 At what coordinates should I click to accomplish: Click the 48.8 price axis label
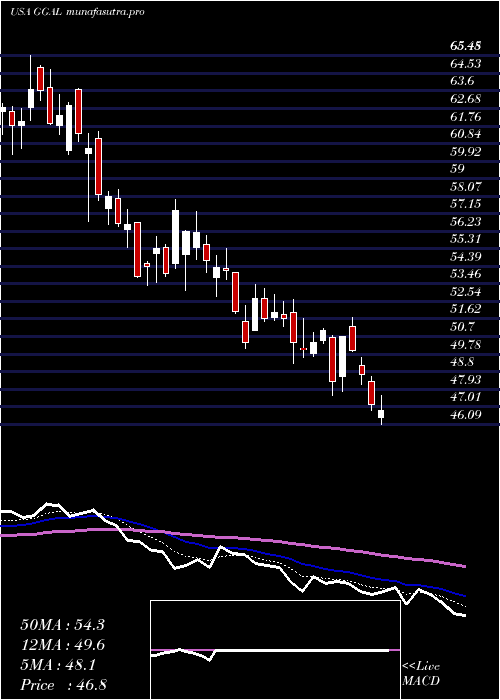[462, 362]
